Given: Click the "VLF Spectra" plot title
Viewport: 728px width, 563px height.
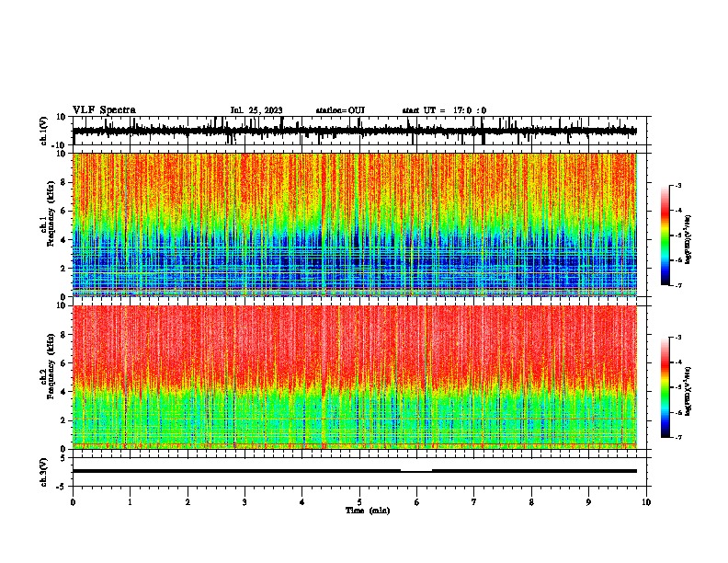Looking at the screenshot, I should [104, 110].
